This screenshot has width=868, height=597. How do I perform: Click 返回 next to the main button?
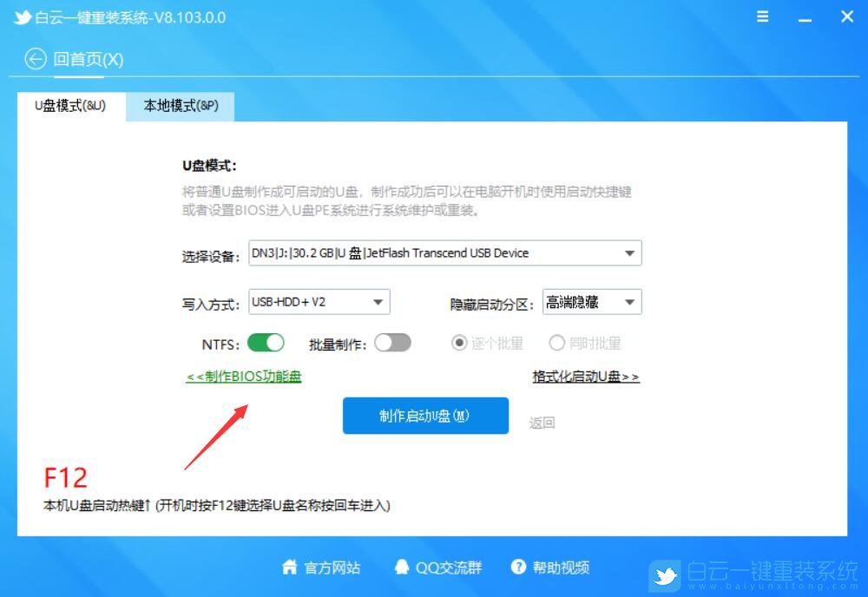[x=542, y=421]
